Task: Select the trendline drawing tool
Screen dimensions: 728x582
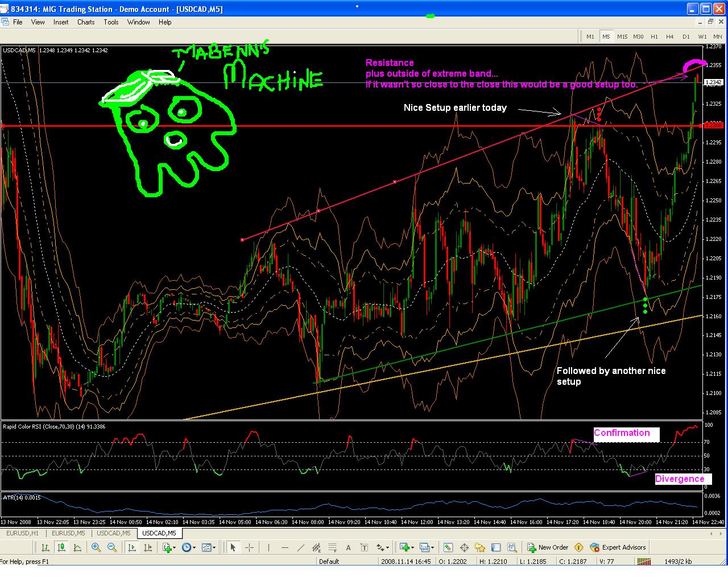Action: pyautogui.click(x=301, y=547)
